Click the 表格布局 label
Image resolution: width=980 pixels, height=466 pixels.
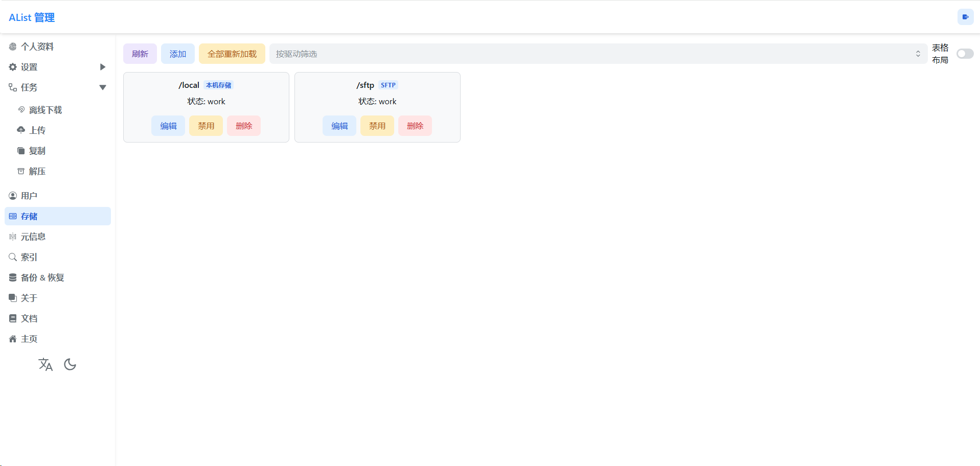(x=940, y=54)
